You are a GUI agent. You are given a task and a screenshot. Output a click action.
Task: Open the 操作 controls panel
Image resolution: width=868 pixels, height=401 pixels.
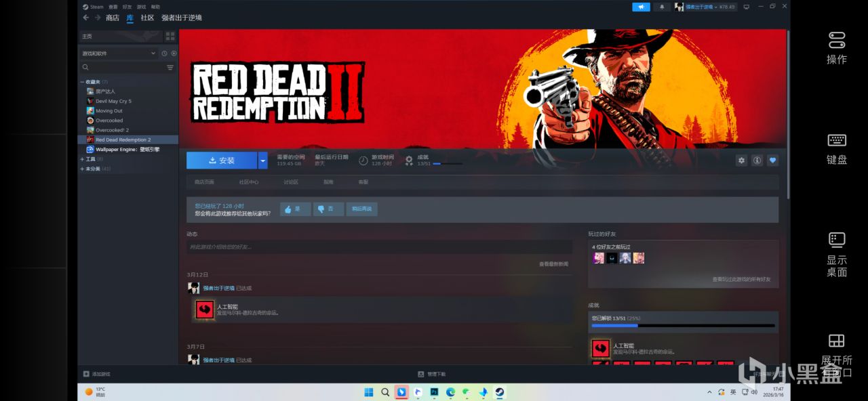click(837, 47)
